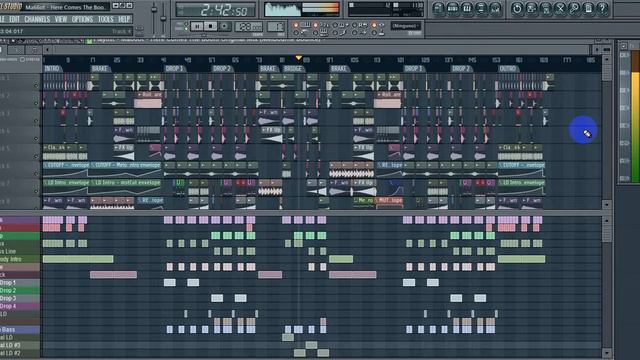The image size is (640, 360).
Task: Select the Drop 2 pattern row
Action: (20, 291)
